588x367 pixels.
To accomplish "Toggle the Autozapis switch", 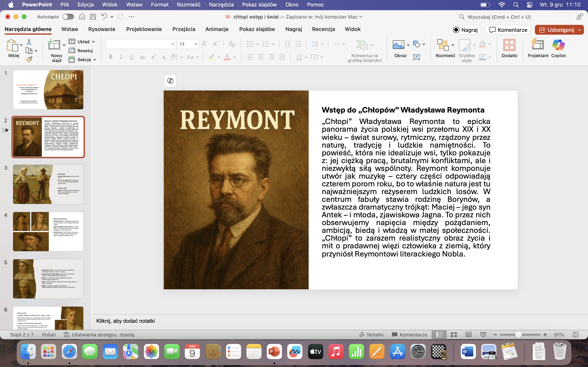I will pyautogui.click(x=68, y=17).
